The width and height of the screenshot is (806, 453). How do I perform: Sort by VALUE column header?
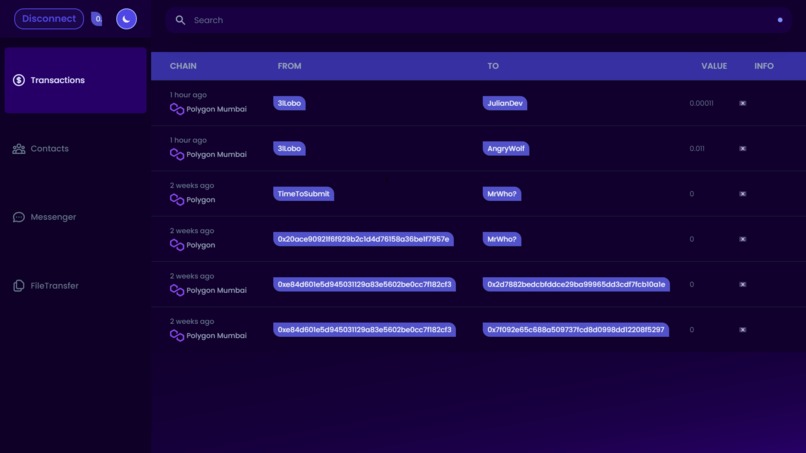(x=714, y=66)
